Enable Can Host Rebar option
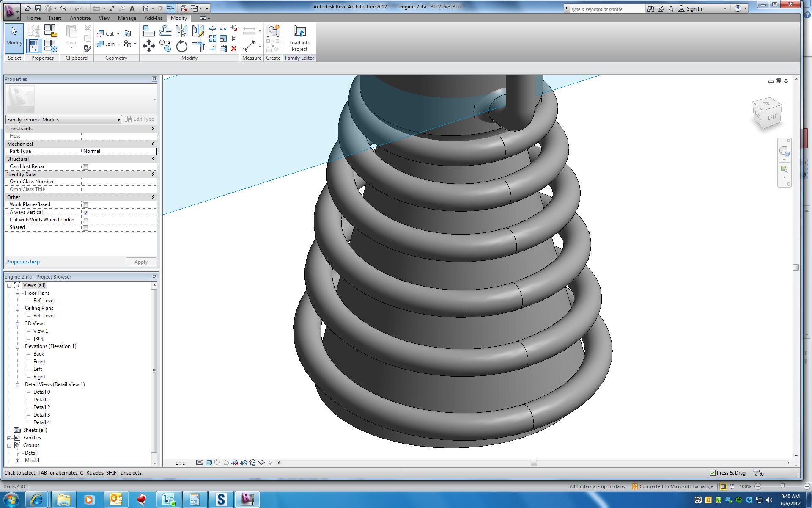Image resolution: width=812 pixels, height=508 pixels. coord(86,167)
